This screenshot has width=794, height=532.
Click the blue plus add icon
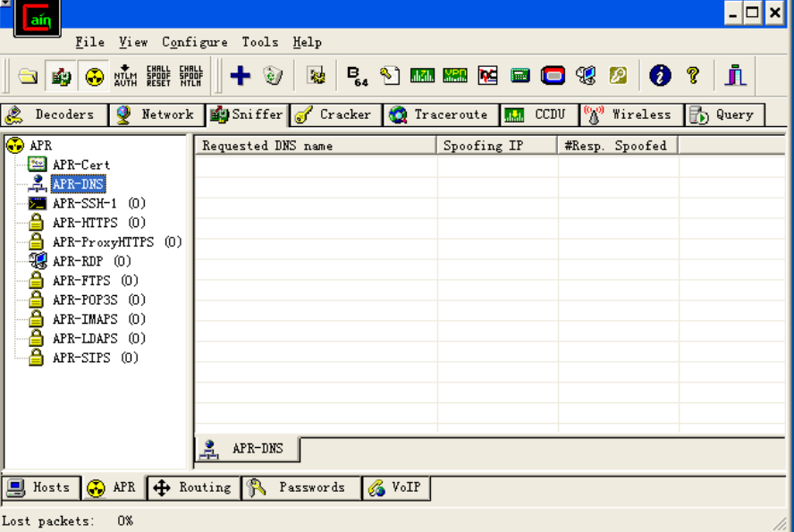pyautogui.click(x=240, y=76)
